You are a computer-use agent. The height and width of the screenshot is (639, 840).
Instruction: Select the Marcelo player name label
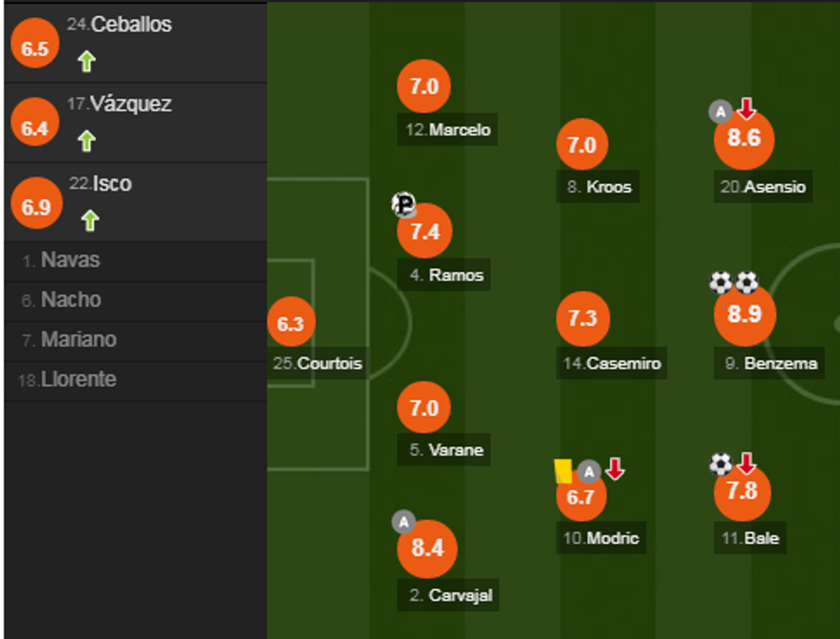click(449, 130)
